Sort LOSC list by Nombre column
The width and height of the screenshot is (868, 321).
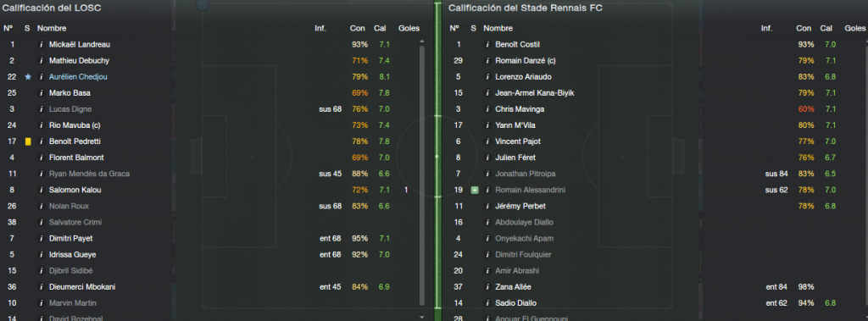[x=52, y=28]
